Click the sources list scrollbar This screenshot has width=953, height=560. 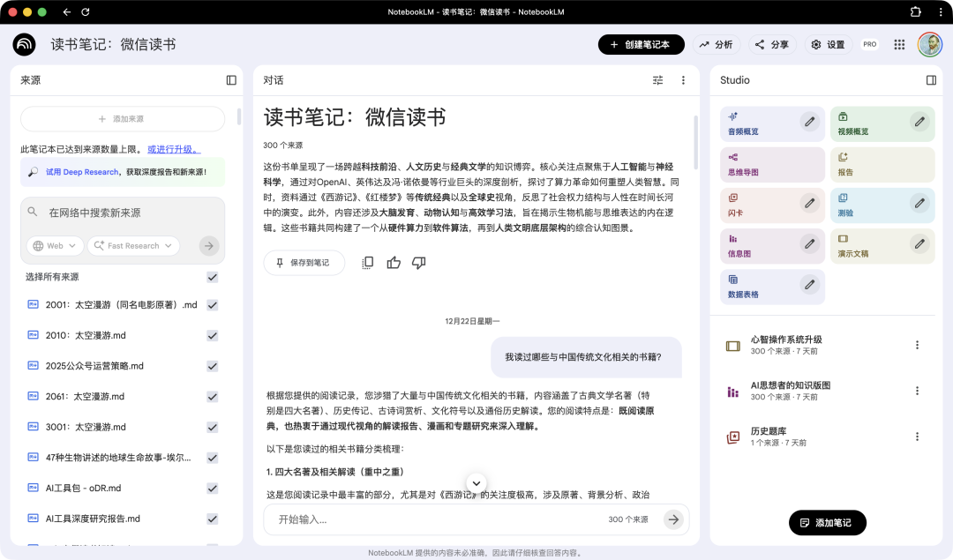coord(239,116)
